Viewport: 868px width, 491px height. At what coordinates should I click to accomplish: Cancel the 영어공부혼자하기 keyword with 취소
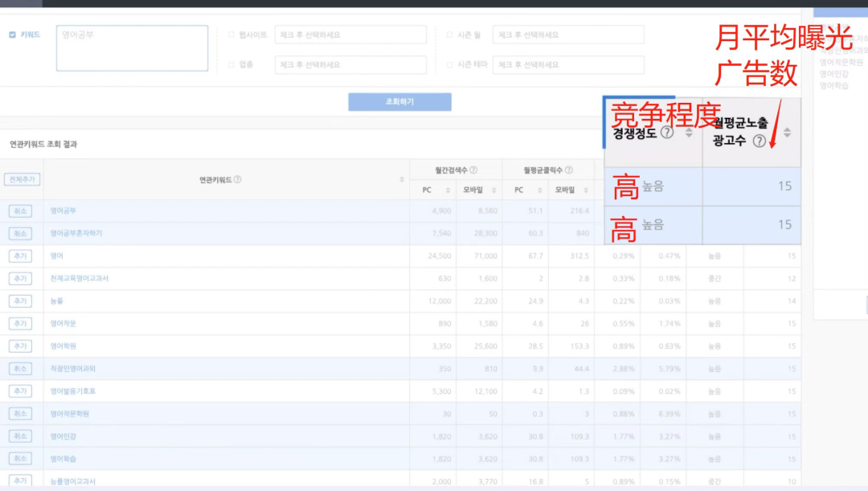tap(20, 234)
